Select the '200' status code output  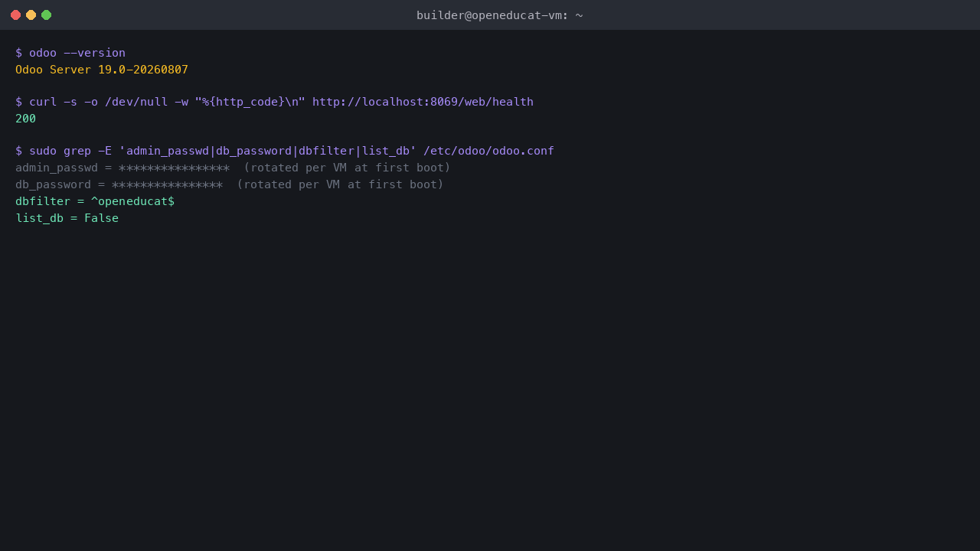[x=25, y=119]
